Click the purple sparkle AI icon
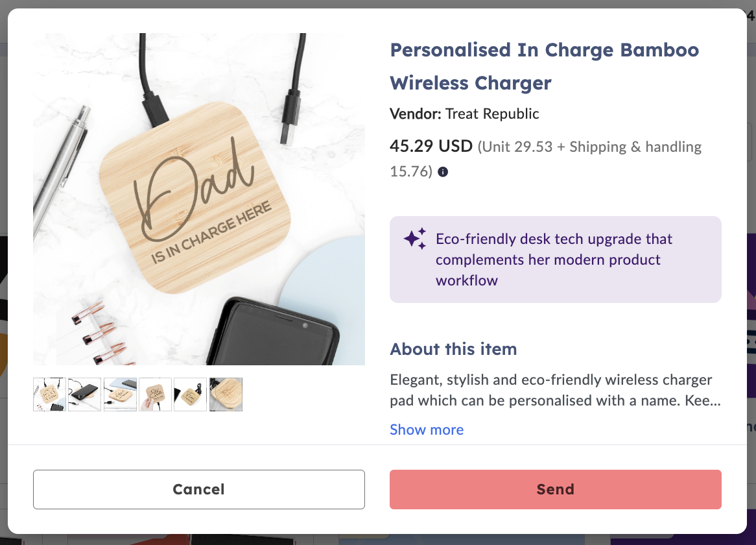This screenshot has height=545, width=756. (415, 239)
